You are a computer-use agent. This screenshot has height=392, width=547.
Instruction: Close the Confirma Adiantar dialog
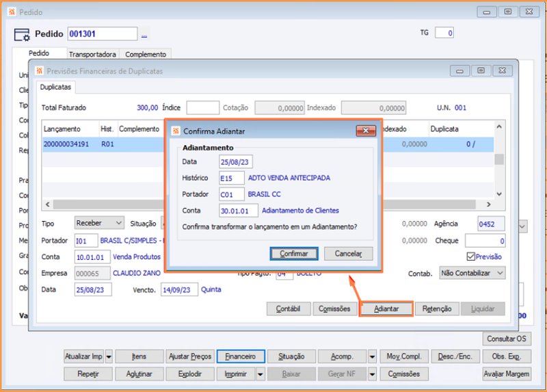(366, 131)
